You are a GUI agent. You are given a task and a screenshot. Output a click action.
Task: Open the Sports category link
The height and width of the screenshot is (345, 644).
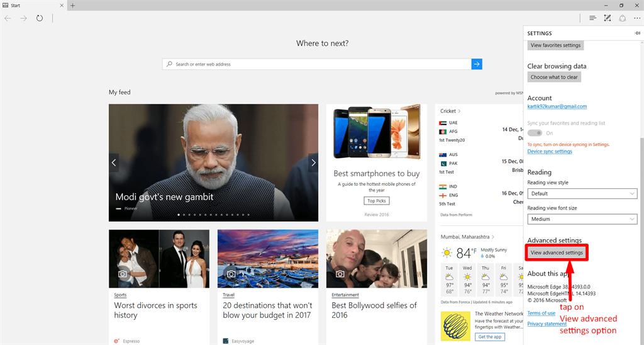click(x=120, y=295)
